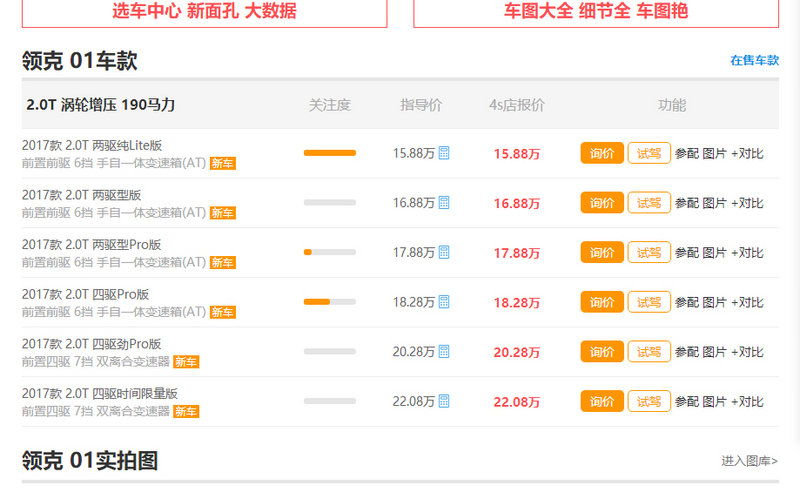Open 进入图库 gallery link
Screen dimensions: 800x499
pos(749,461)
